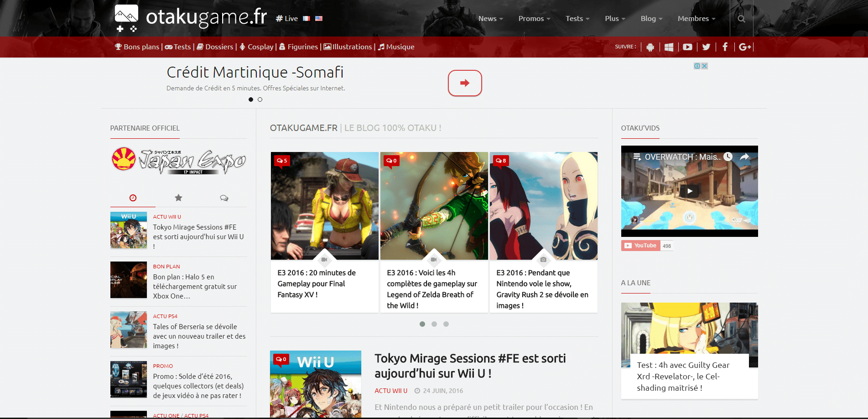The width and height of the screenshot is (868, 419).
Task: Expand the Tests dropdown menu
Action: (577, 19)
